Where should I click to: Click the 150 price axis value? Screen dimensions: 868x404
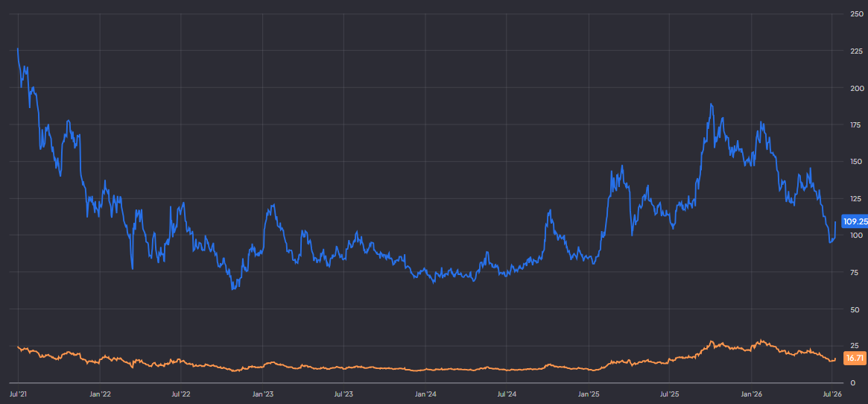coord(855,161)
